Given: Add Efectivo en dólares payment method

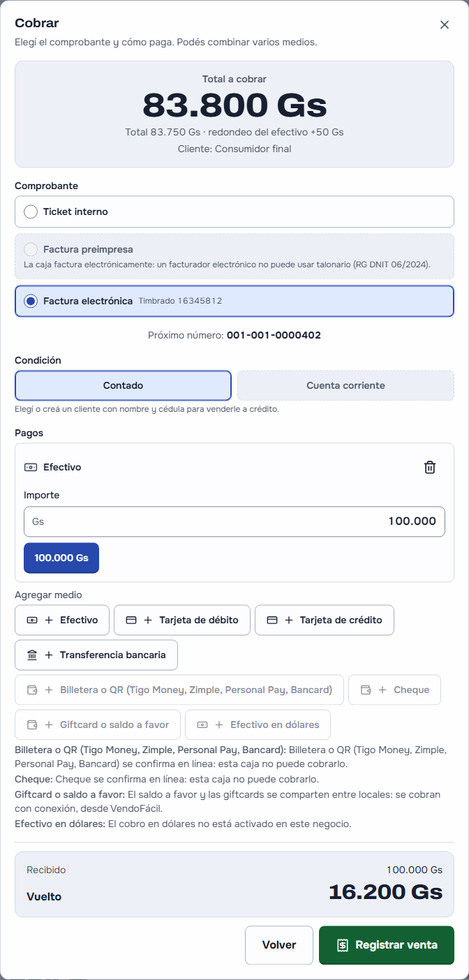Looking at the screenshot, I should coord(258,725).
